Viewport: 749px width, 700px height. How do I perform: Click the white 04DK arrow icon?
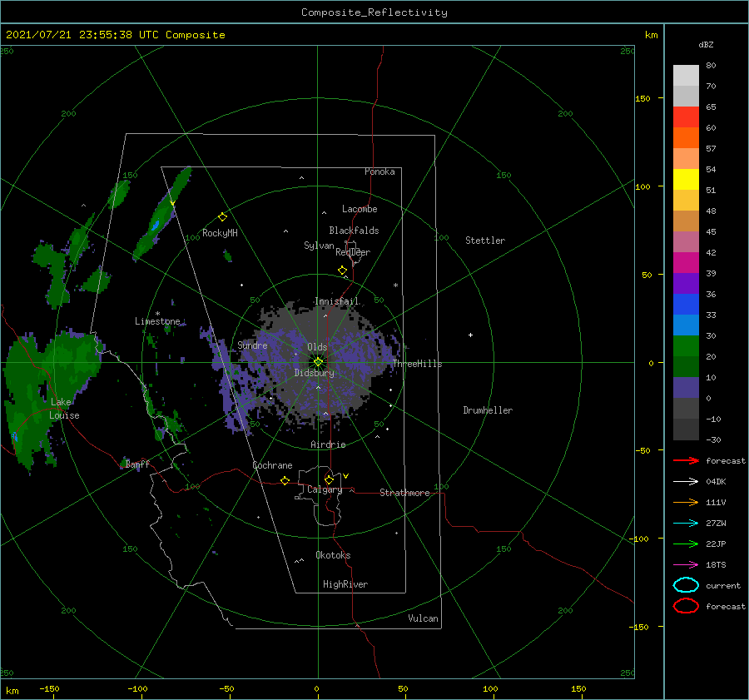(686, 481)
